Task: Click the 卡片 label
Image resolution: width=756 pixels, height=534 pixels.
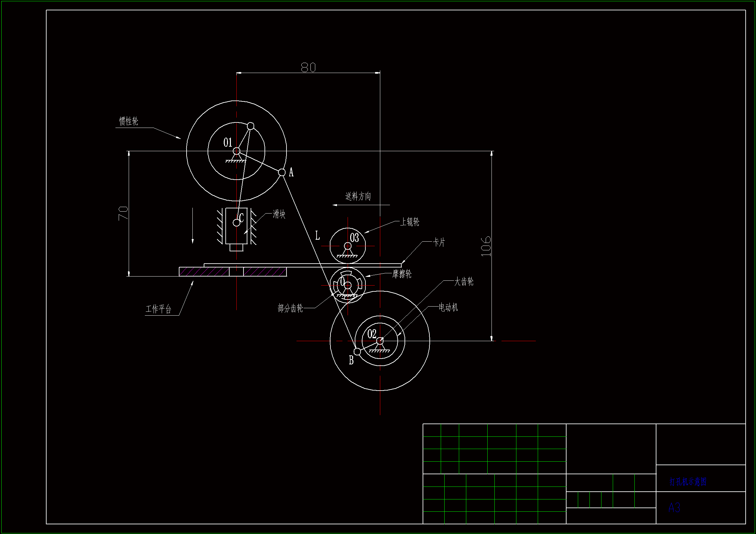Action: coord(439,243)
